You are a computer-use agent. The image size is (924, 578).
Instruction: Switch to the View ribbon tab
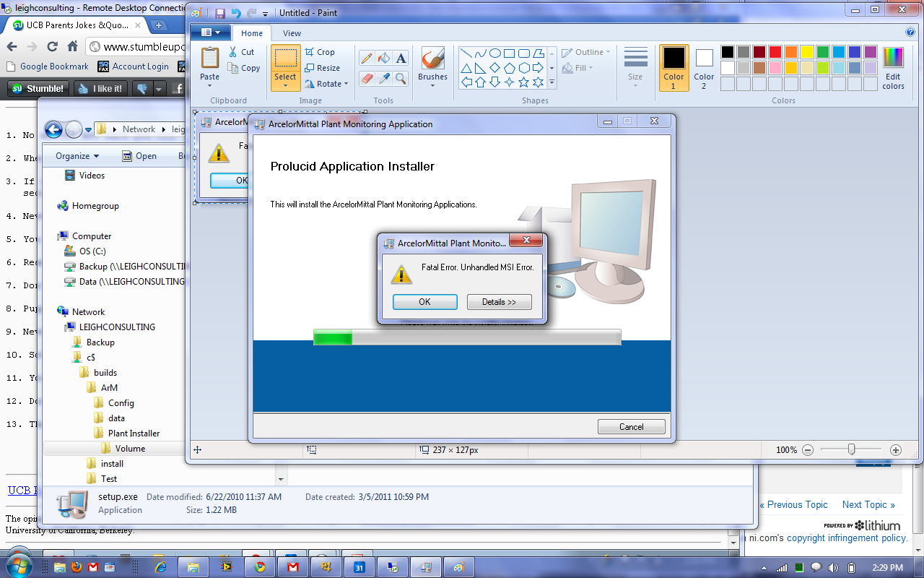coord(292,33)
